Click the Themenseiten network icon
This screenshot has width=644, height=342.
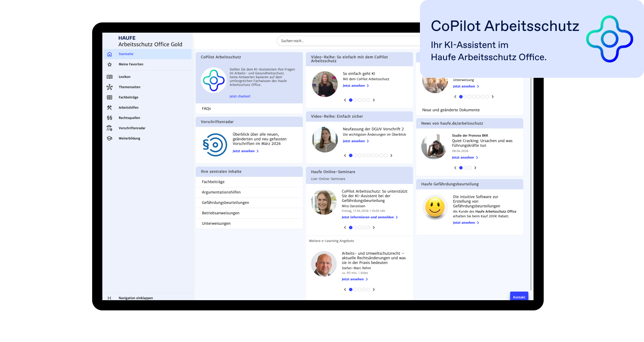(109, 87)
